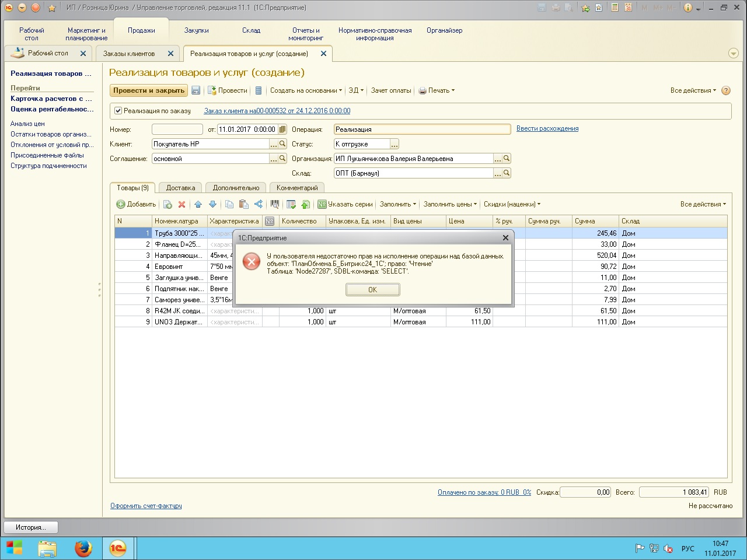747x560 pixels.
Task: Toggle the Реализация по заказу checkbox
Action: tap(118, 111)
